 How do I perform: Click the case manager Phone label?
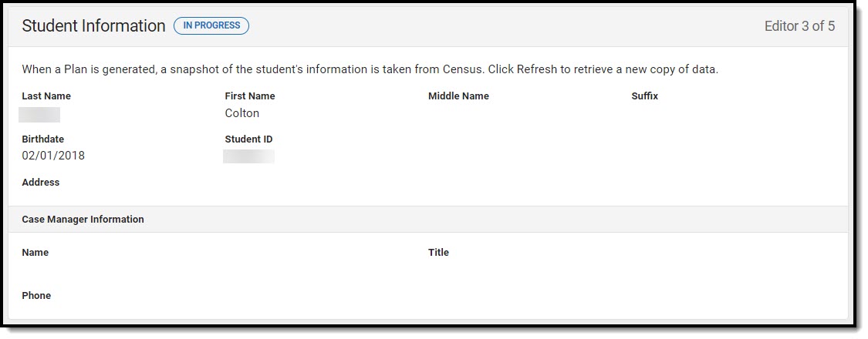coord(36,296)
